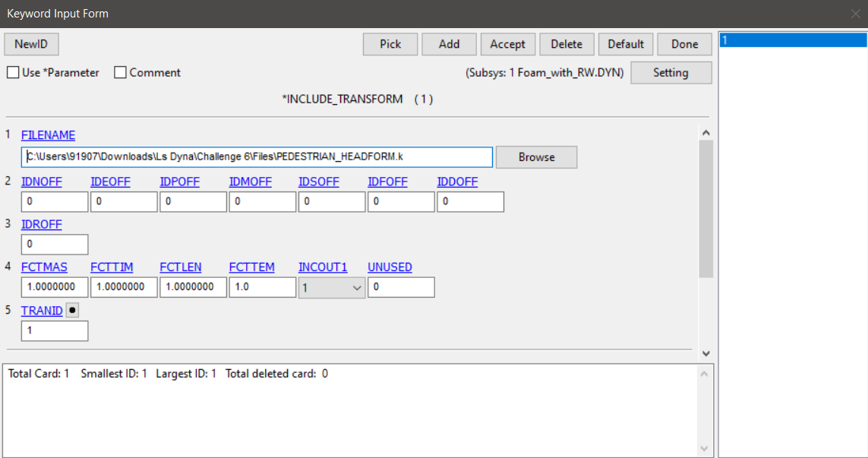Focus the TRANID input field
Screen dimensions: 868x458
coord(54,331)
